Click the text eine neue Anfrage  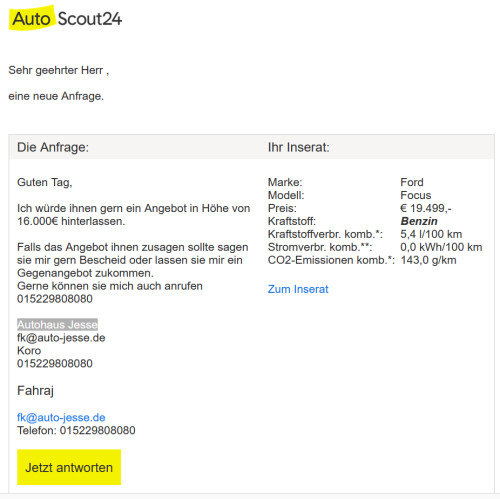pos(56,96)
